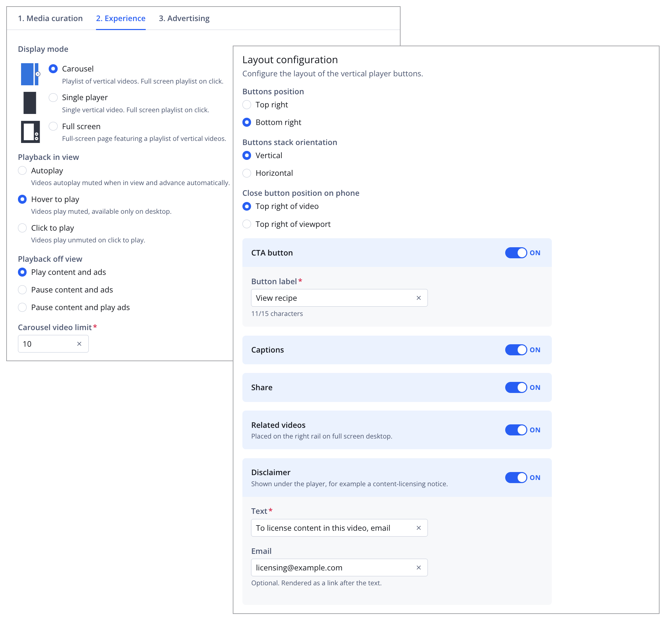Select Click to play option
The image size is (672, 625).
tap(22, 228)
